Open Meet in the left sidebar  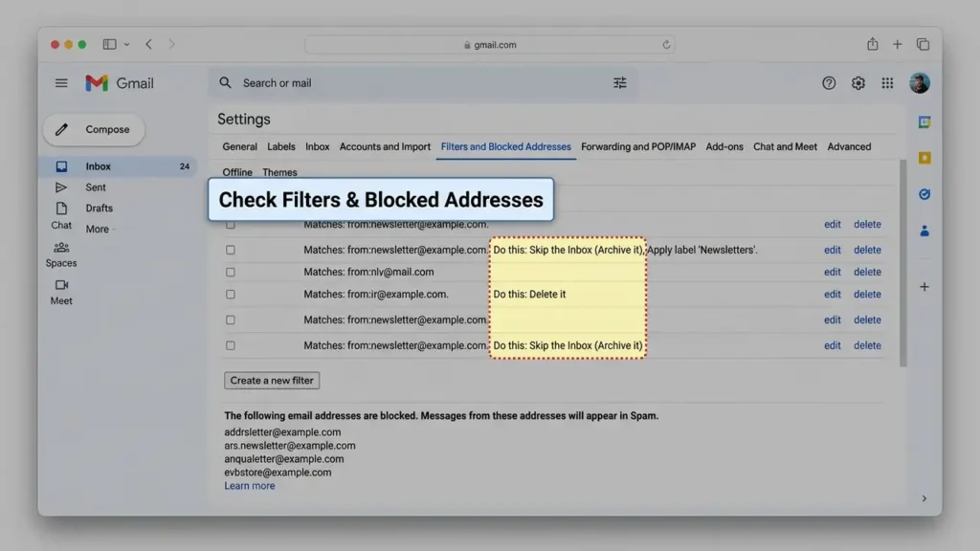[61, 293]
